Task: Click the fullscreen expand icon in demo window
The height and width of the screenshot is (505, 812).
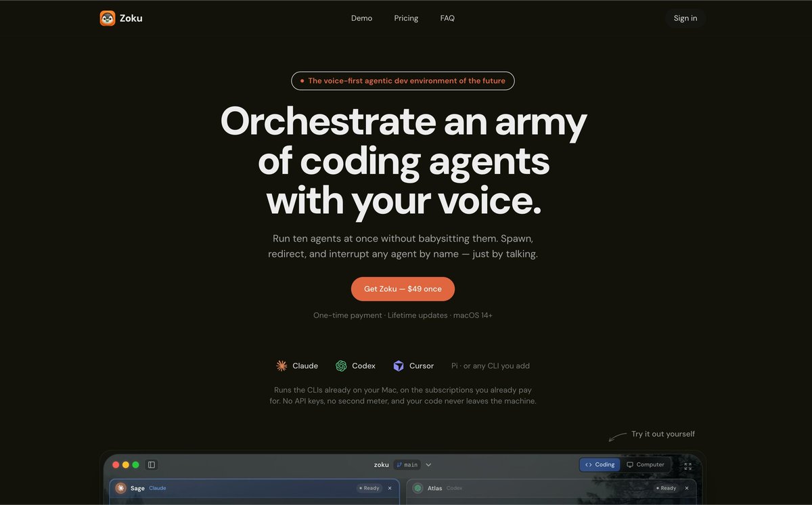Action: pos(688,466)
